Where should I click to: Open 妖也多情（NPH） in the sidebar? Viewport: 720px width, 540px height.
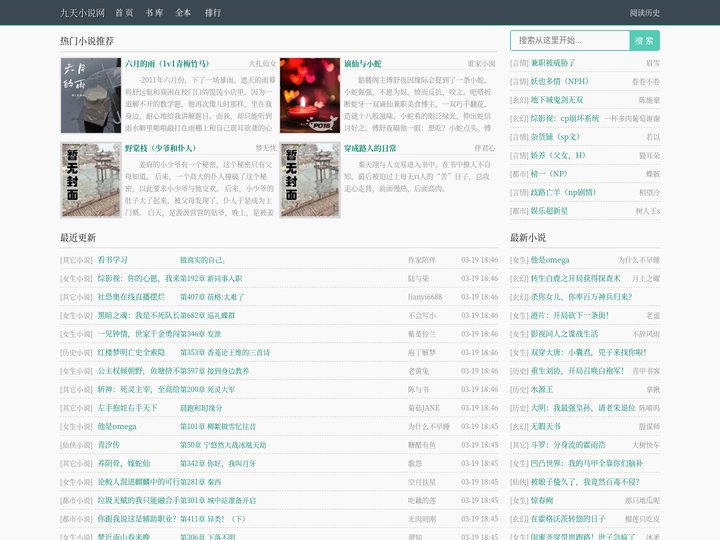[x=560, y=81]
